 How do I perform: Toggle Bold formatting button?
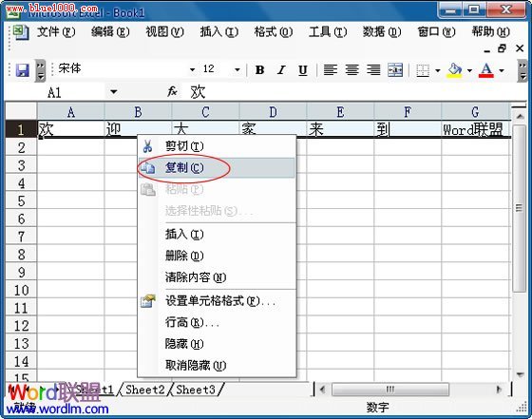(x=260, y=70)
